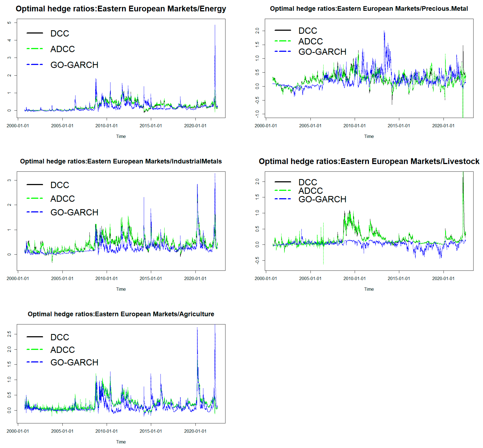Click ADCC legend label in IndustrialMetals chart
Image resolution: width=483 pixels, height=448 pixels.
coord(62,199)
